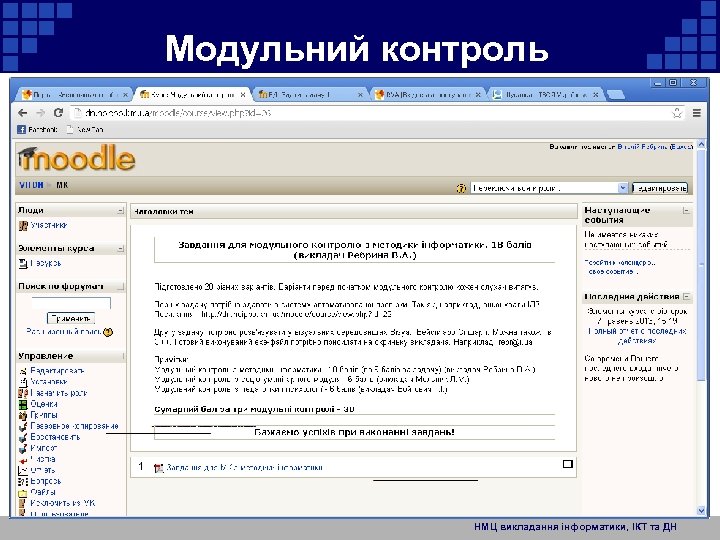Click the scrollbar down arrow
The width and height of the screenshot is (720, 540).
701,510
